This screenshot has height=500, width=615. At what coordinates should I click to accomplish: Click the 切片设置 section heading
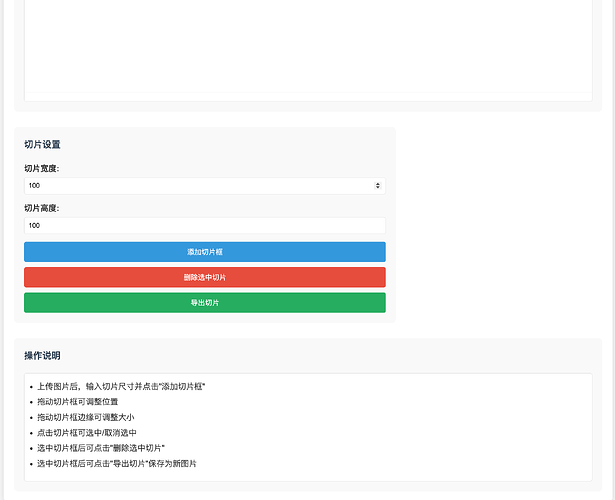[x=42, y=145]
